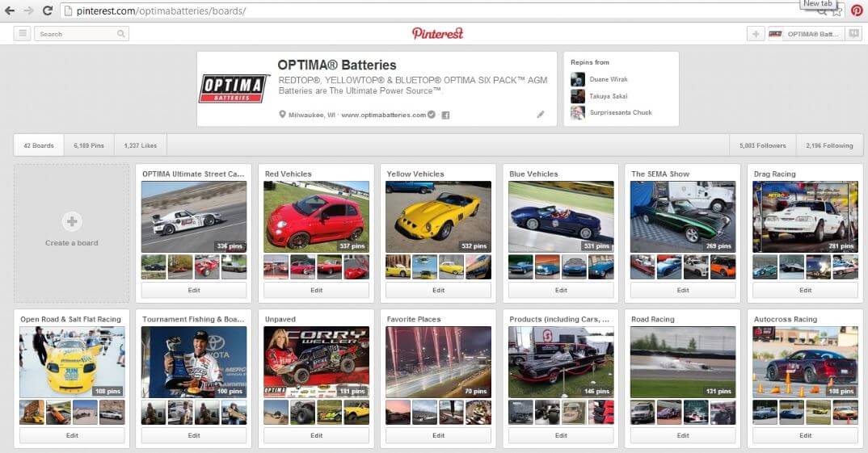Edit the Autocross Racing board

click(x=806, y=435)
